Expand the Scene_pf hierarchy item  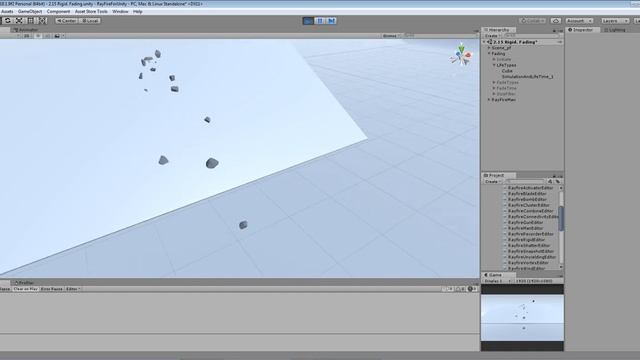489,48
